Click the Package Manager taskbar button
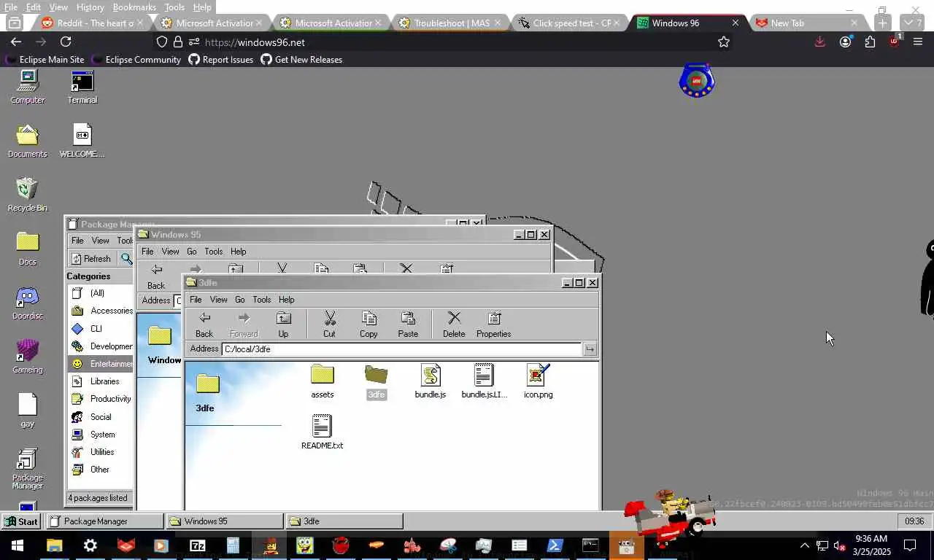The width and height of the screenshot is (934, 560). (x=105, y=521)
